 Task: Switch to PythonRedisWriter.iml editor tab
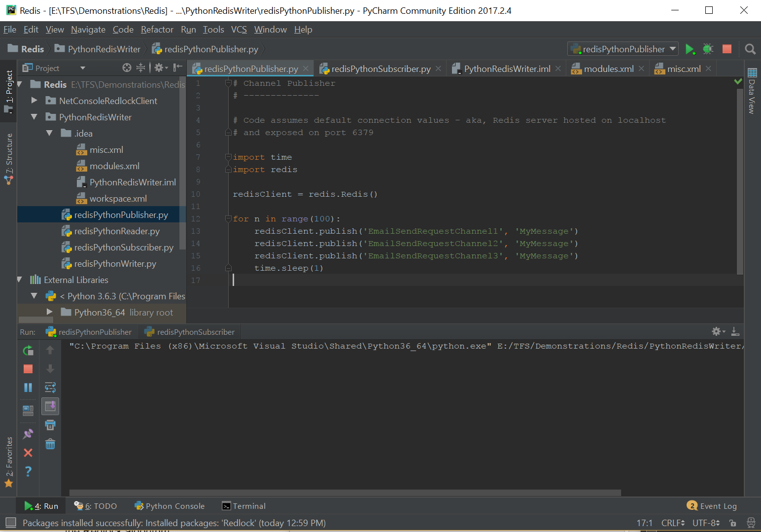pyautogui.click(x=507, y=69)
